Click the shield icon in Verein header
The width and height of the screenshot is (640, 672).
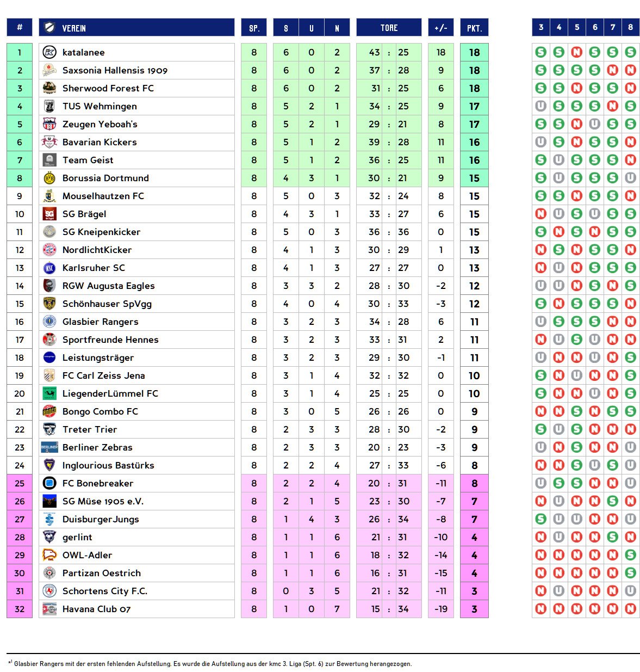pyautogui.click(x=50, y=28)
